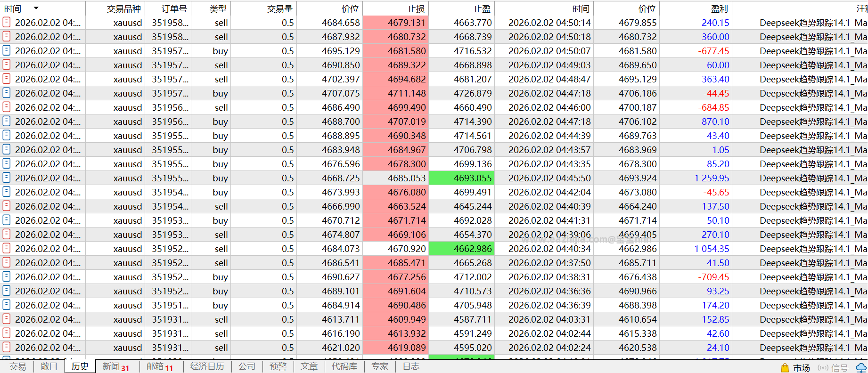Viewport: 868px width, 373px height.
Task: Sort by 盈利 column header
Action: pos(719,8)
